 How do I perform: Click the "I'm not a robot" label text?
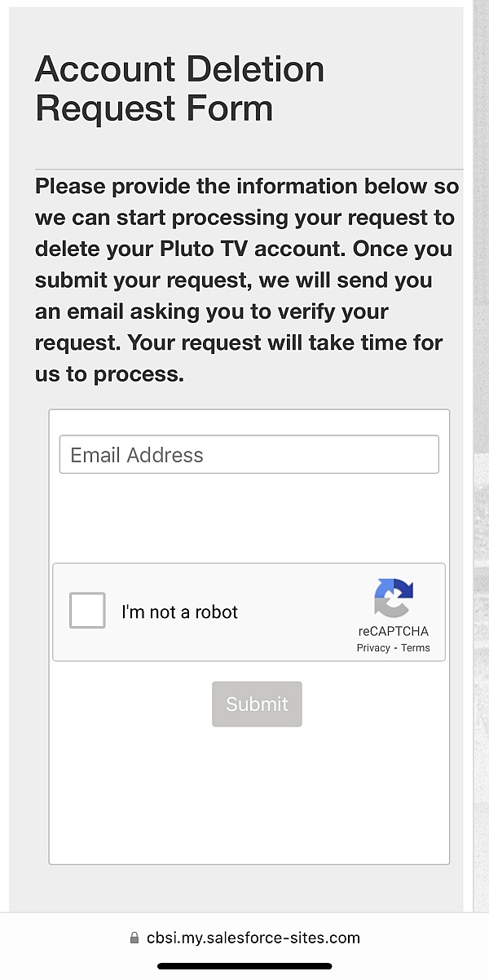pyautogui.click(x=179, y=612)
